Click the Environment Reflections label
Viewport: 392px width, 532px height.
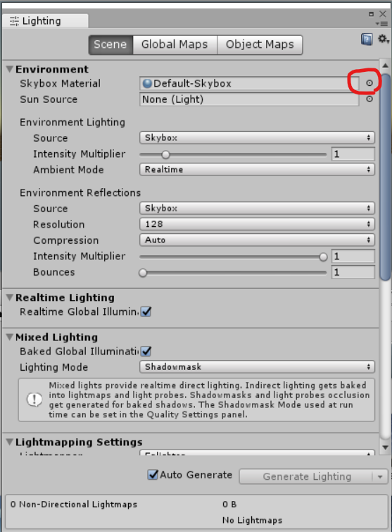[x=80, y=192]
